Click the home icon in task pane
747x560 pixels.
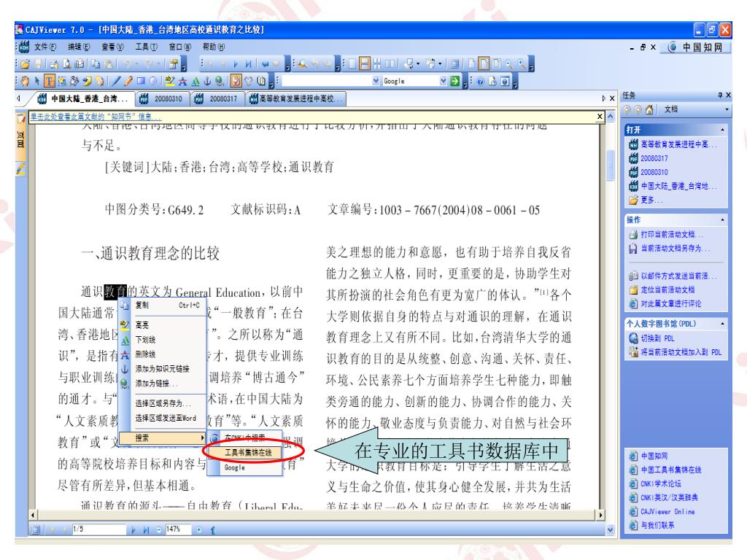click(x=649, y=109)
